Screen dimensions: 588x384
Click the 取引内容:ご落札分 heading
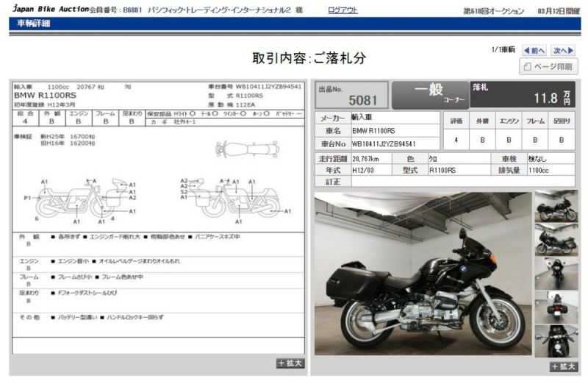[309, 58]
